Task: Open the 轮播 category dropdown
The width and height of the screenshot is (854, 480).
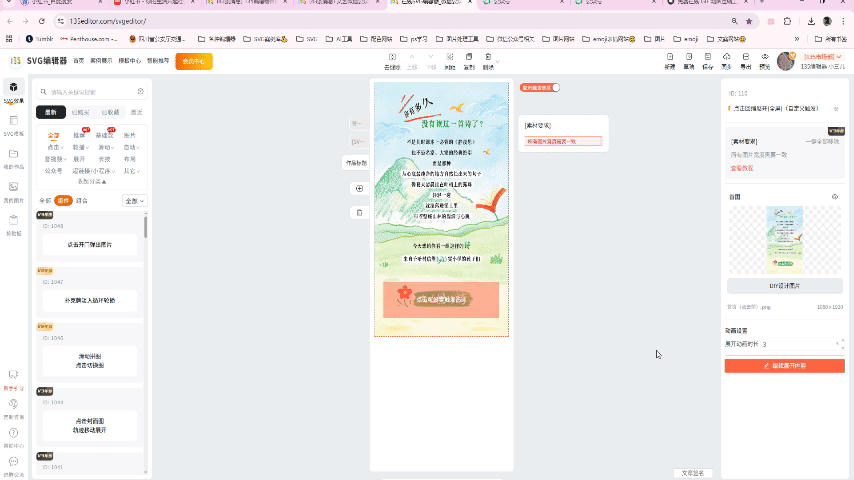Action: pyautogui.click(x=80, y=147)
